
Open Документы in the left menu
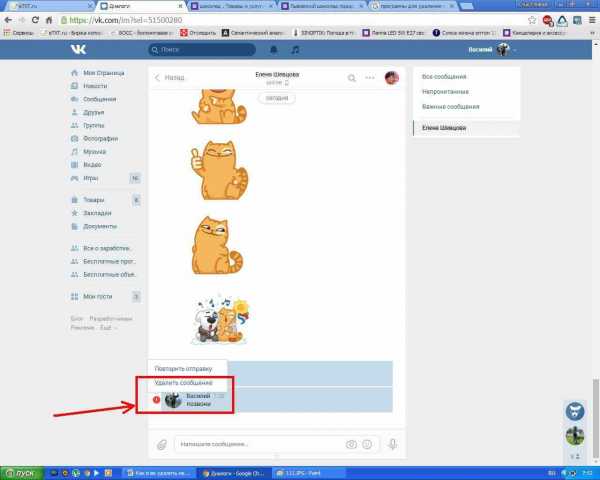point(100,226)
